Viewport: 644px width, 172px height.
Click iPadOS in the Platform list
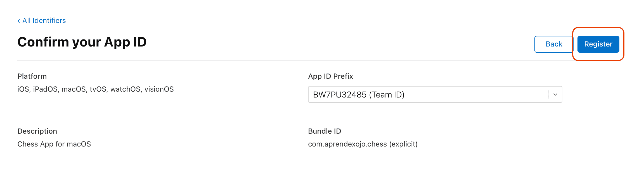[x=45, y=89]
